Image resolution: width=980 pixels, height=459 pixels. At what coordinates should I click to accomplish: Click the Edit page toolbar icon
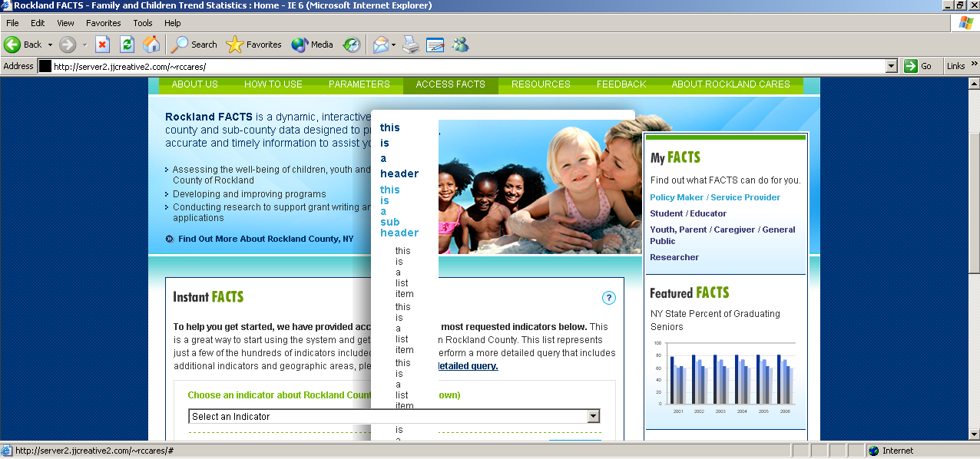435,45
